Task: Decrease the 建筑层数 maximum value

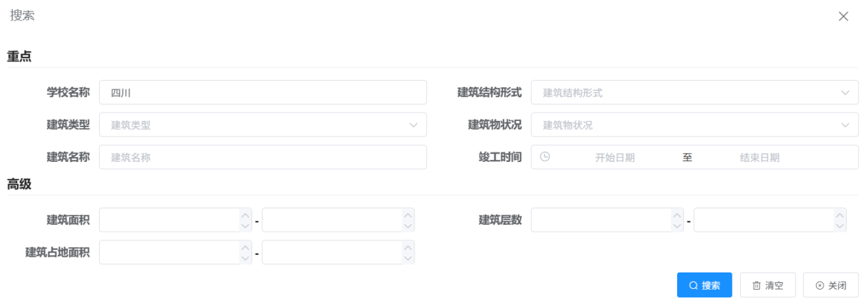Action: click(840, 225)
